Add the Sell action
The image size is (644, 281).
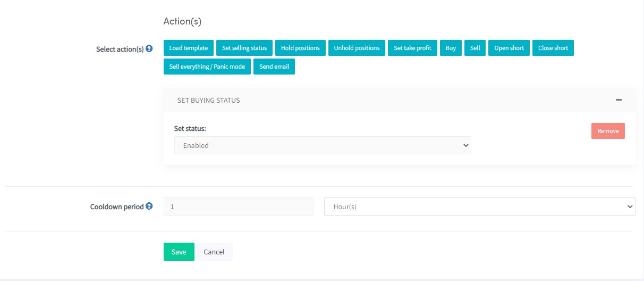pos(475,48)
